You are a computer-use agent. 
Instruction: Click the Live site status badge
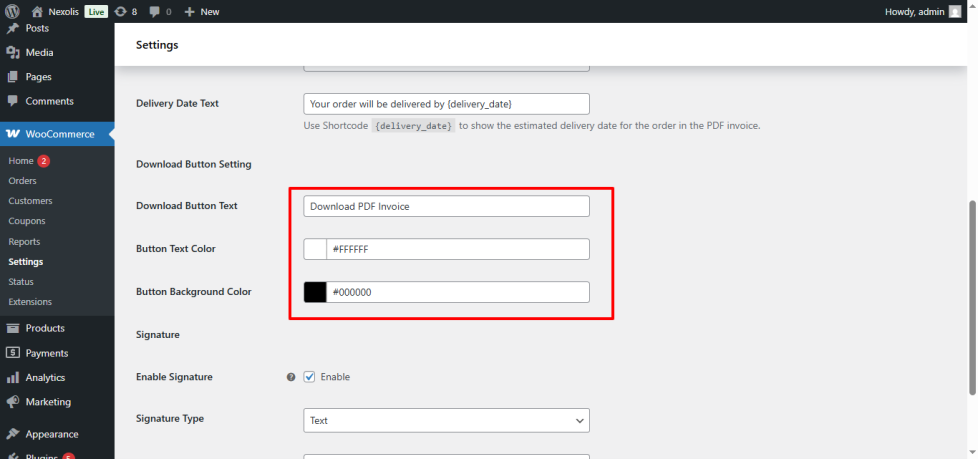pos(96,11)
